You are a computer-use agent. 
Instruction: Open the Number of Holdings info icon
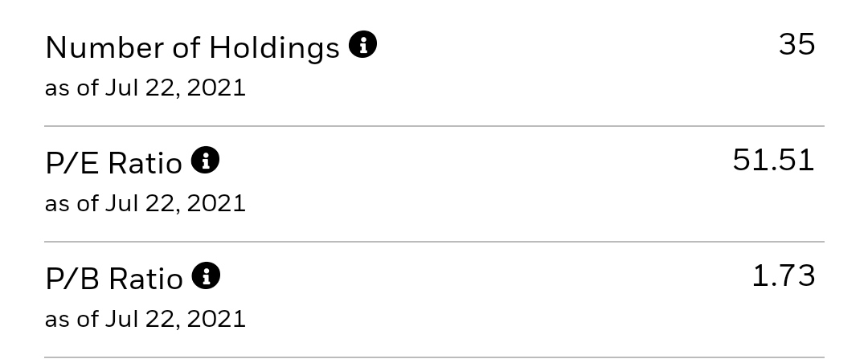tap(362, 45)
